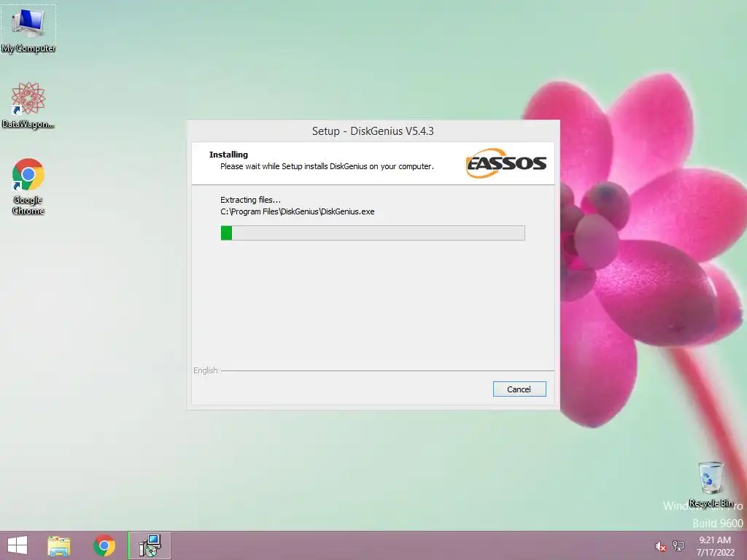Select Google Chrome desktop shortcut

28,187
